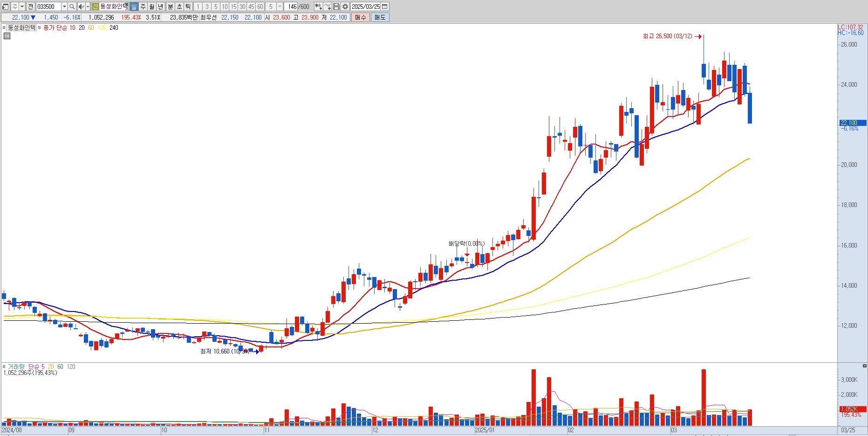Click the candle count field showing 146
Screen dimensions: 868x436
292,7
